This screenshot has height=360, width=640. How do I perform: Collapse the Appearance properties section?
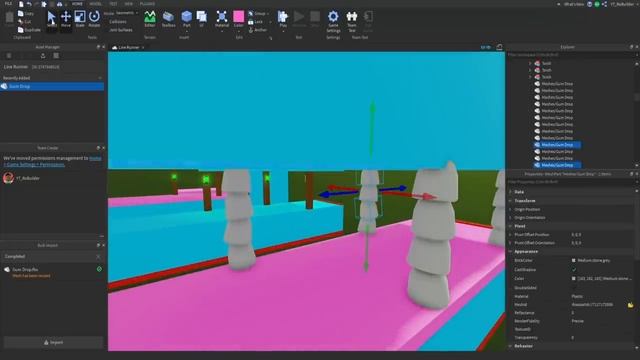pos(511,251)
